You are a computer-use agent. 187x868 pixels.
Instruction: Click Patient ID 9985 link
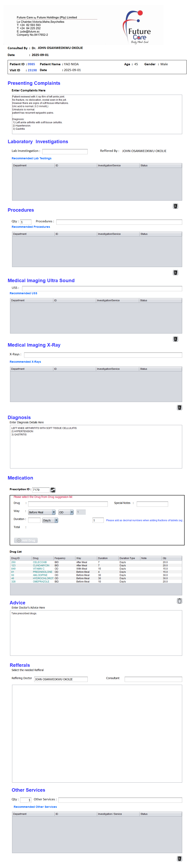click(31, 64)
